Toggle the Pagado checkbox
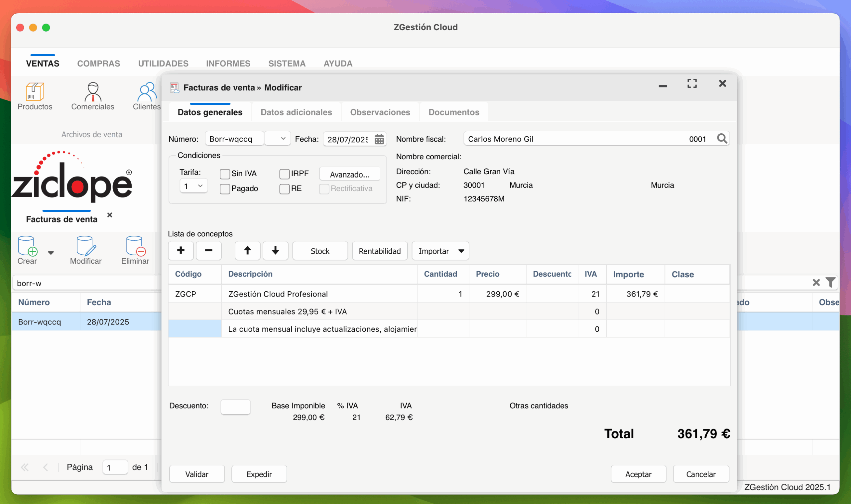851x504 pixels. click(x=224, y=189)
